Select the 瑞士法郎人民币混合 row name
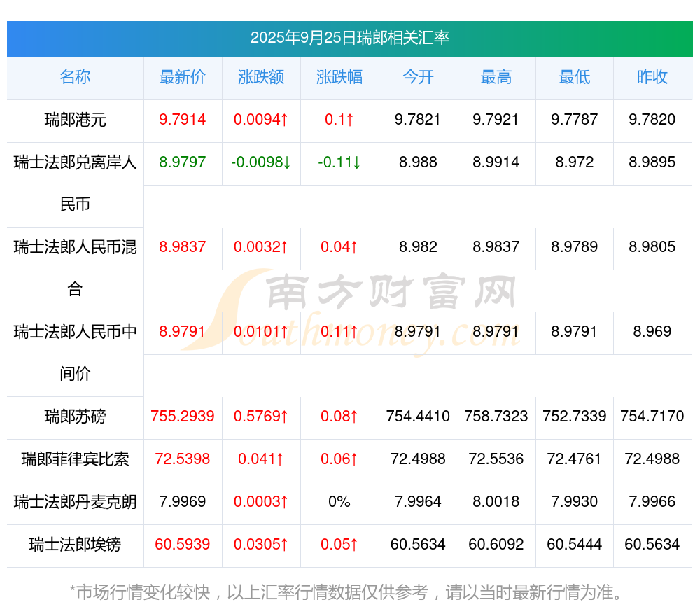 (x=75, y=267)
